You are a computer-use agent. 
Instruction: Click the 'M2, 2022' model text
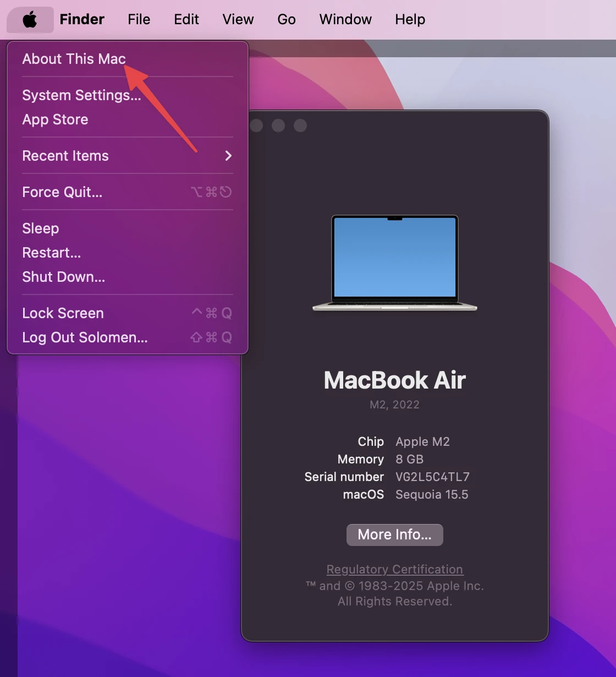[x=394, y=405]
